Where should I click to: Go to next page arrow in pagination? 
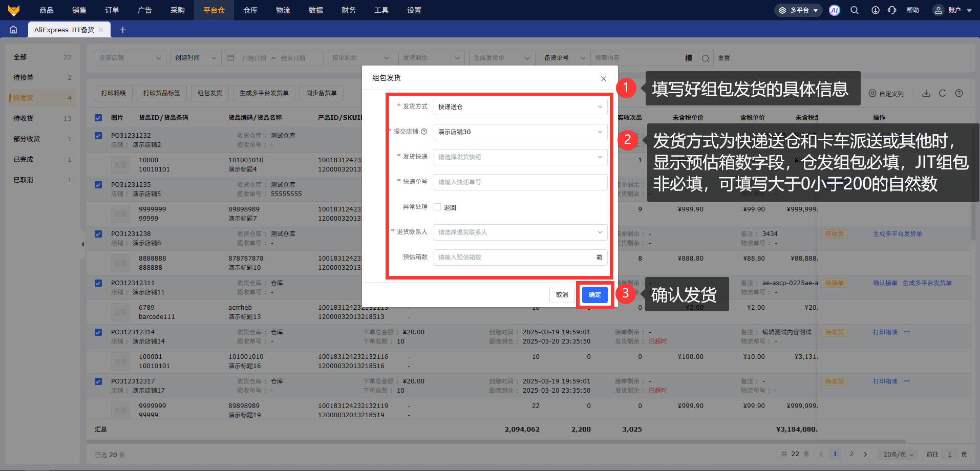pyautogui.click(x=865, y=454)
